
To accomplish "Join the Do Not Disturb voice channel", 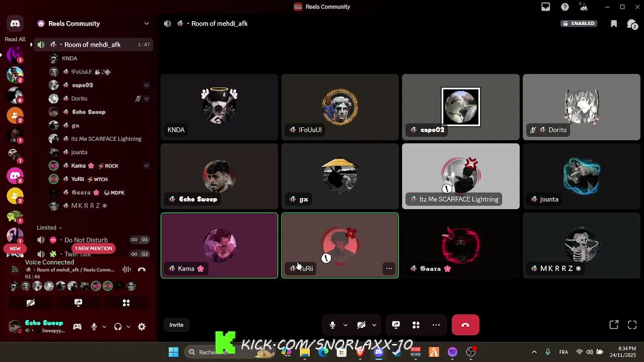I will tap(93, 240).
